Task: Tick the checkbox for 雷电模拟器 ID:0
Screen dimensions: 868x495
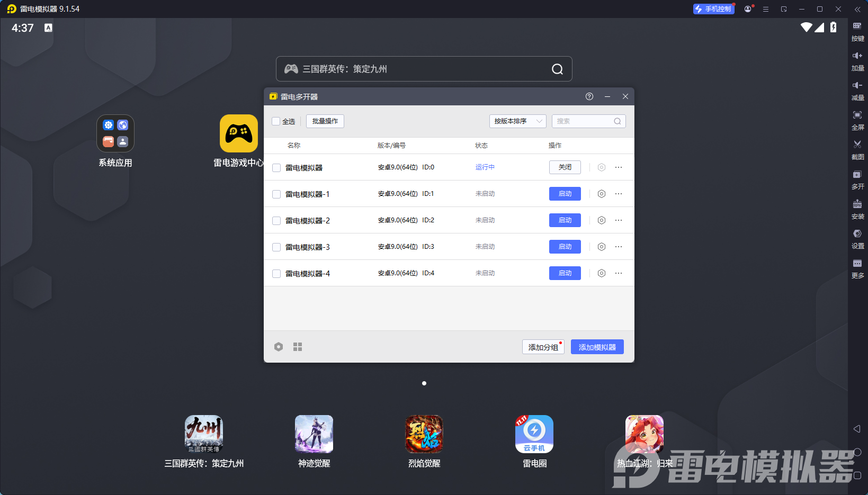Action: click(x=276, y=168)
